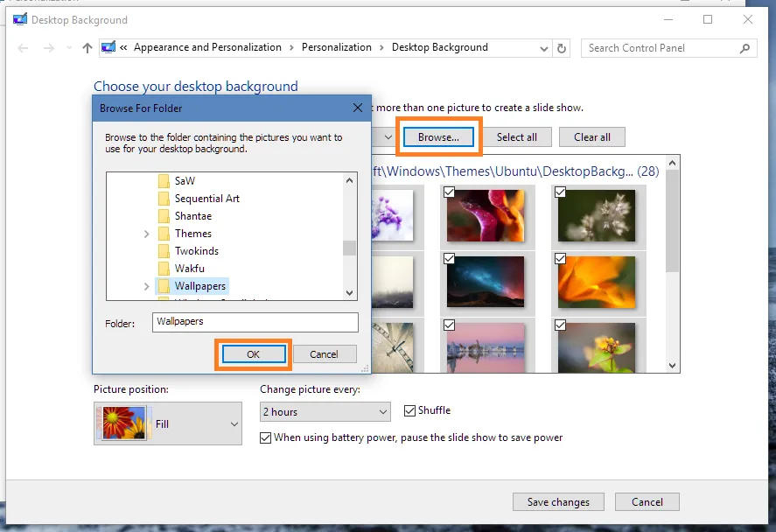Uncheck the red and orange flower picture
This screenshot has height=532, width=776.
click(450, 192)
